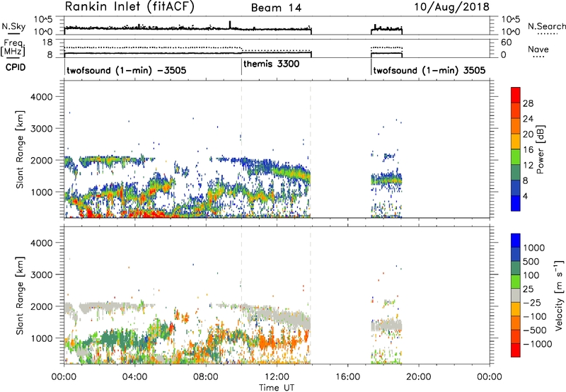Click the noise spike near 09:20 UT
The width and height of the screenshot is (566, 392).
tap(230, 25)
